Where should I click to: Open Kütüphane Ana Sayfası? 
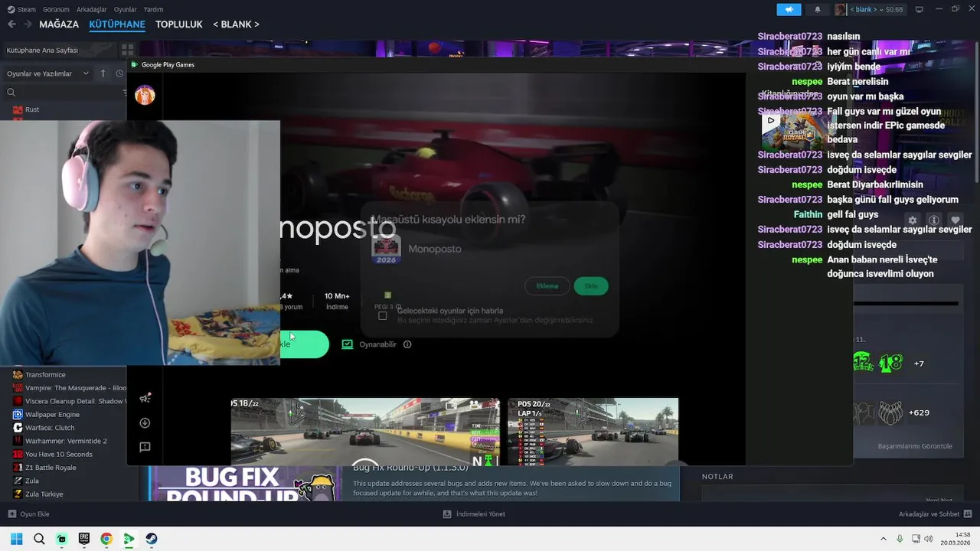coord(42,50)
